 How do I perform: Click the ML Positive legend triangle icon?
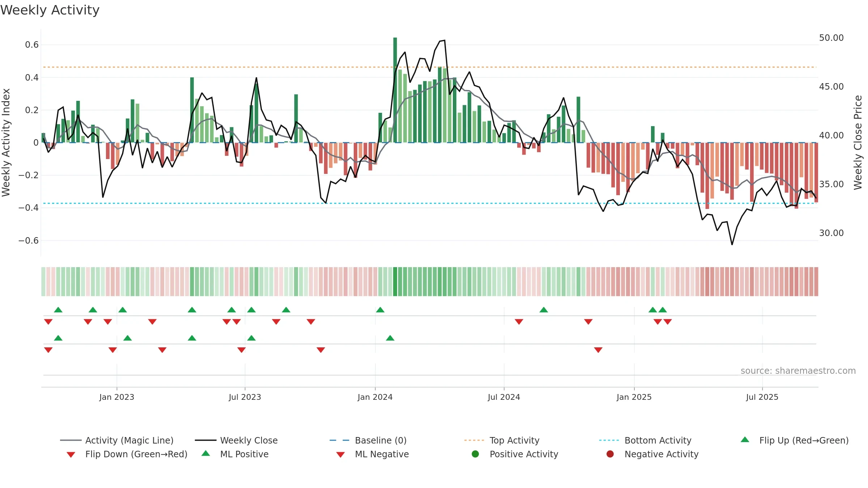(x=206, y=453)
